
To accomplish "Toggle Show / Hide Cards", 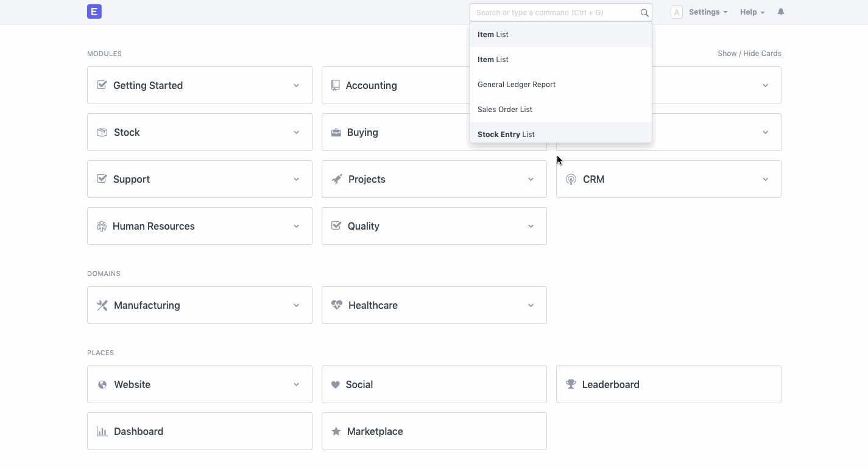I will tap(749, 54).
